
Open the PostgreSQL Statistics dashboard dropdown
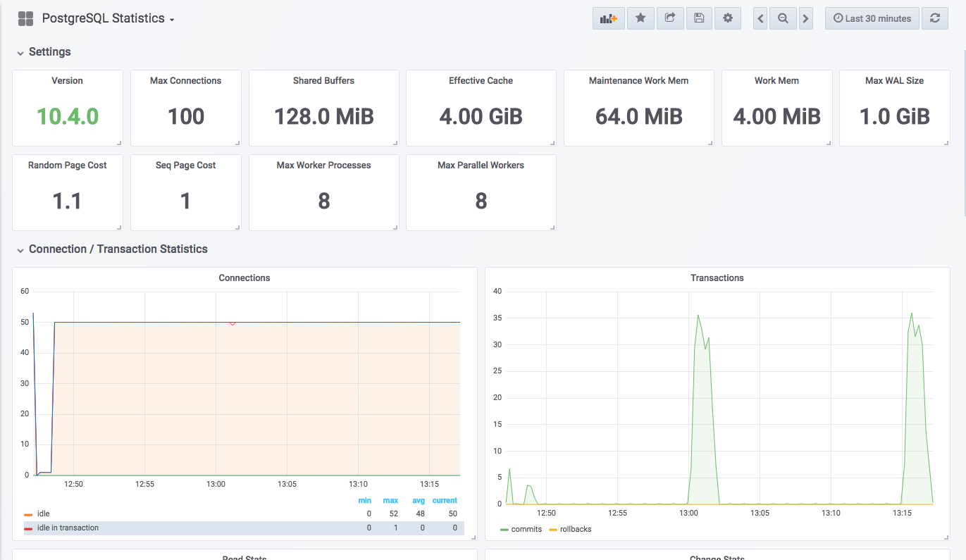(109, 18)
